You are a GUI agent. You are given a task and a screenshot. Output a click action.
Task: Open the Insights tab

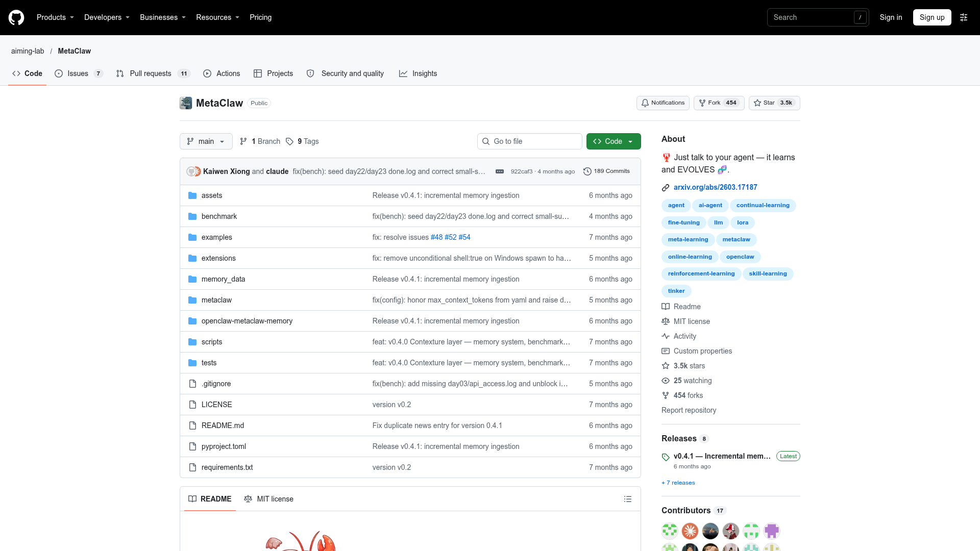[x=418, y=73]
